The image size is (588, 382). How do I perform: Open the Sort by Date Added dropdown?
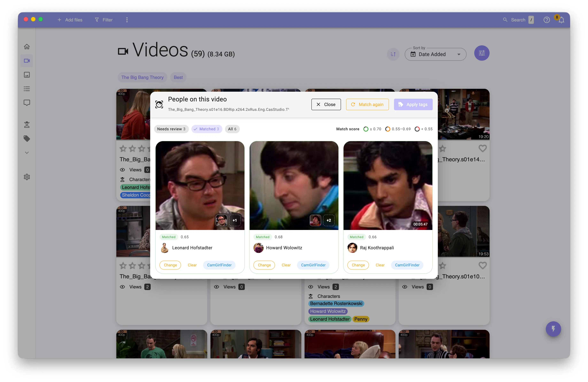point(435,54)
